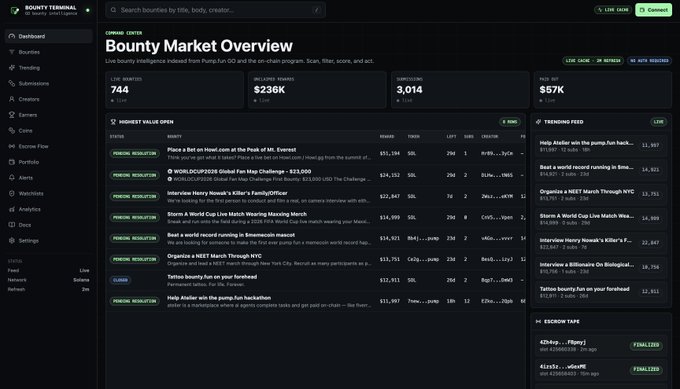Click the CLOSED status badge
The image size is (680, 389).
120,280
